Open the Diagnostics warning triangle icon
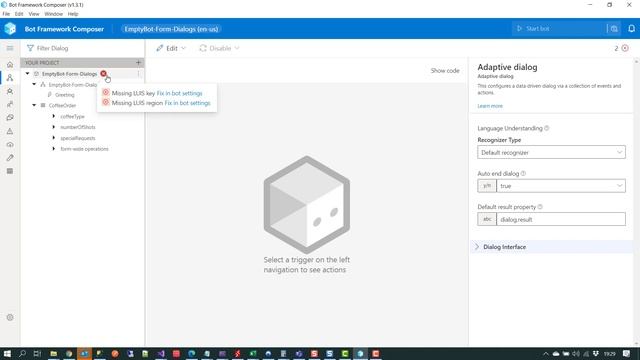 coord(10,131)
